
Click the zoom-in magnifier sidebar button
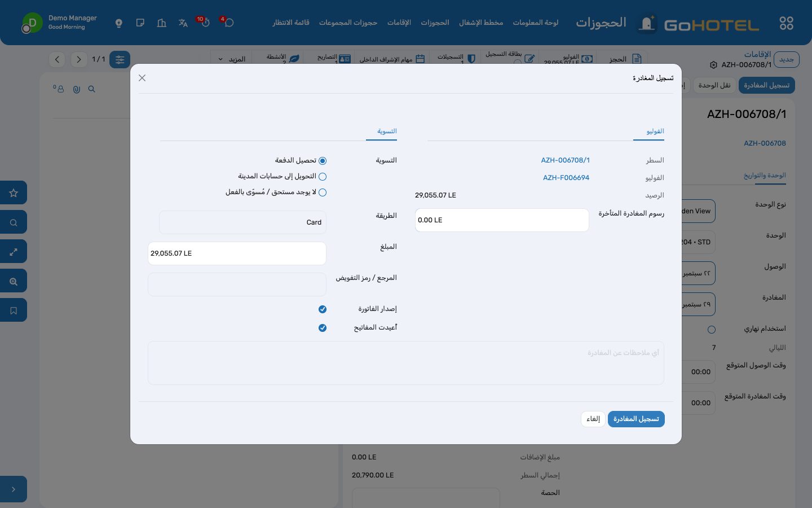pos(14,281)
